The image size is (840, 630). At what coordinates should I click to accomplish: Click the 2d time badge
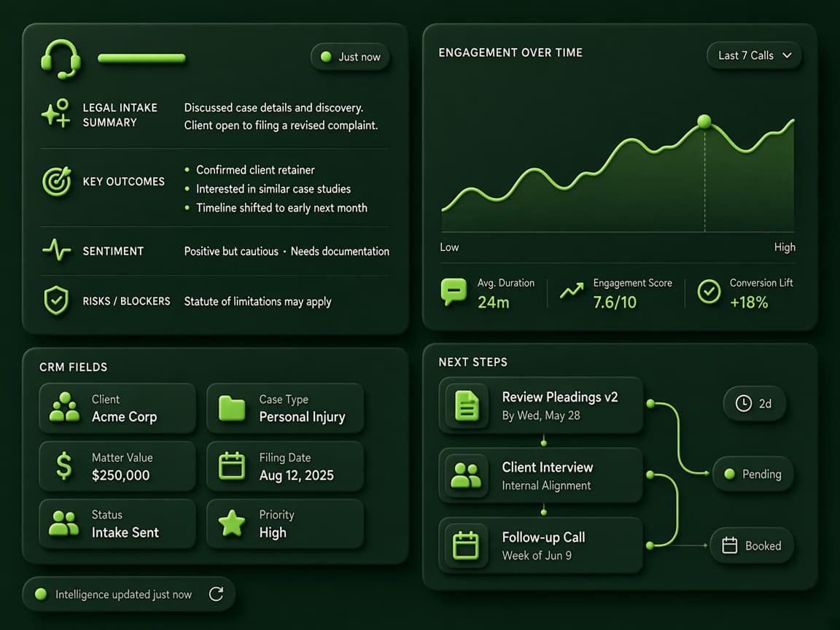click(x=754, y=403)
